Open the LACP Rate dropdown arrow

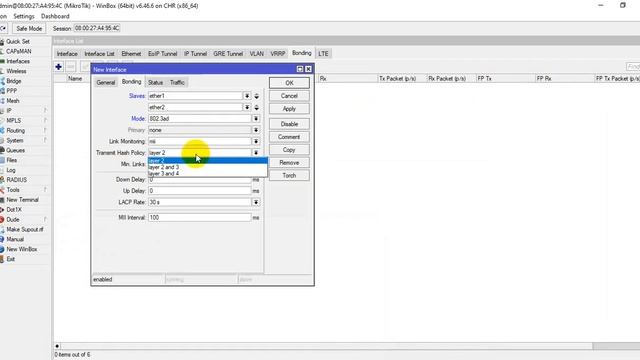[256, 202]
